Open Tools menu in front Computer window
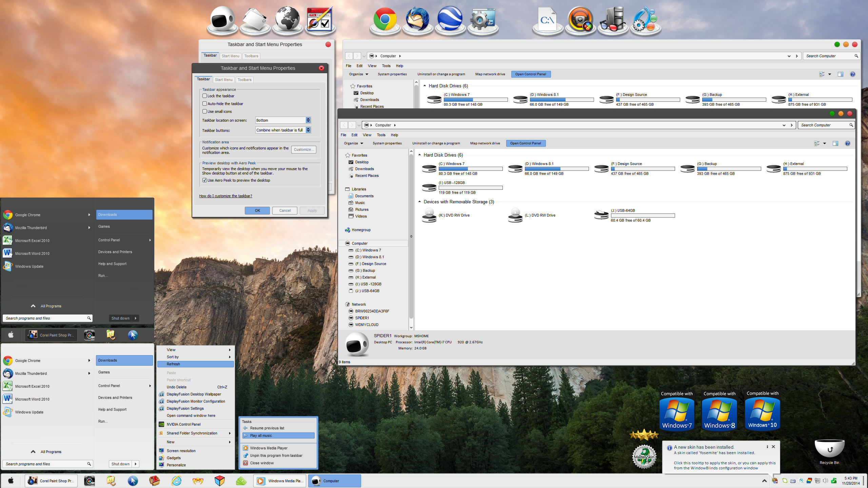Viewport: 868px width, 488px height. click(381, 135)
